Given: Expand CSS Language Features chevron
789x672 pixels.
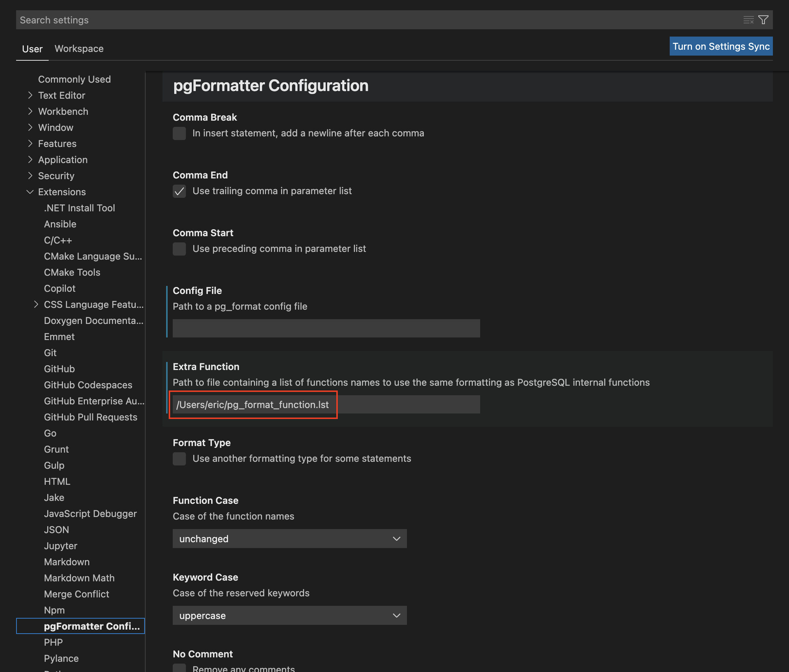Looking at the screenshot, I should (36, 305).
